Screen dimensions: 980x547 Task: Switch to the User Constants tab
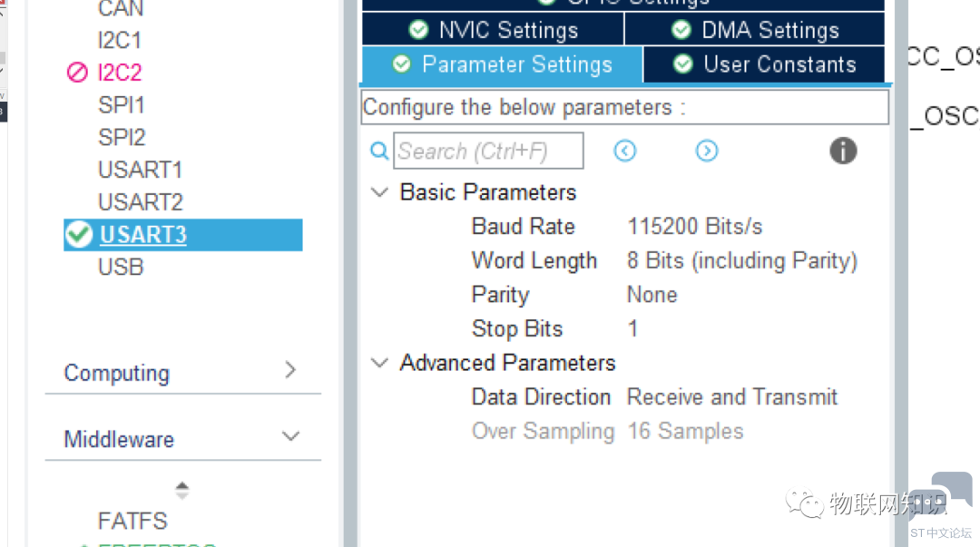click(x=764, y=63)
